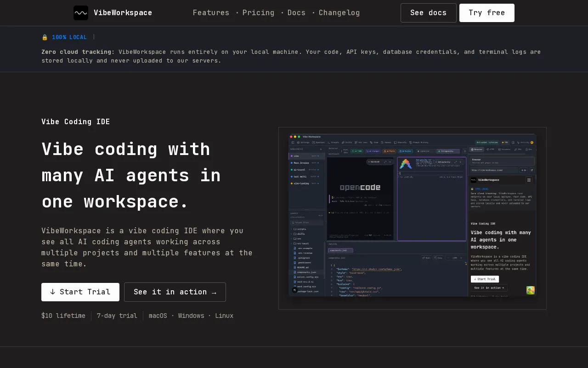Click 'See it in action' button
The width and height of the screenshot is (588, 368).
pos(175,292)
